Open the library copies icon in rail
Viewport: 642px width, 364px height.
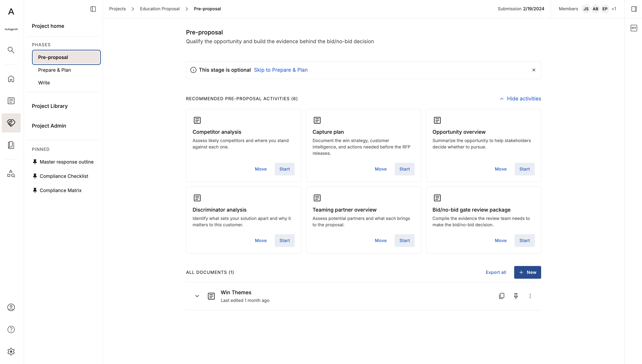(11, 145)
